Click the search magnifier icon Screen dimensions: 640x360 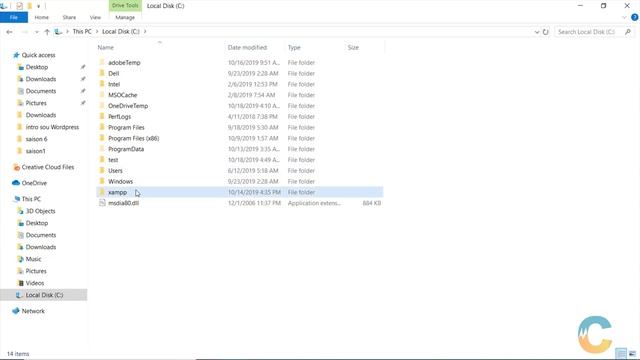628,32
